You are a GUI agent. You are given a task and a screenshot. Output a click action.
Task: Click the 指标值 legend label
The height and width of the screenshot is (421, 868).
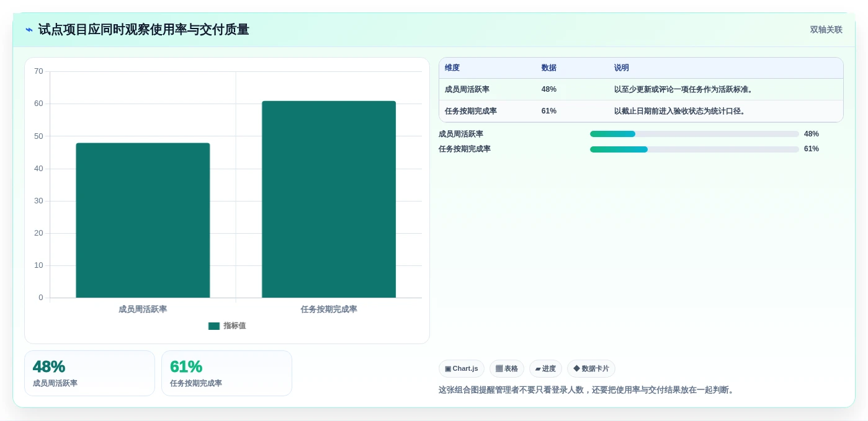(x=235, y=326)
